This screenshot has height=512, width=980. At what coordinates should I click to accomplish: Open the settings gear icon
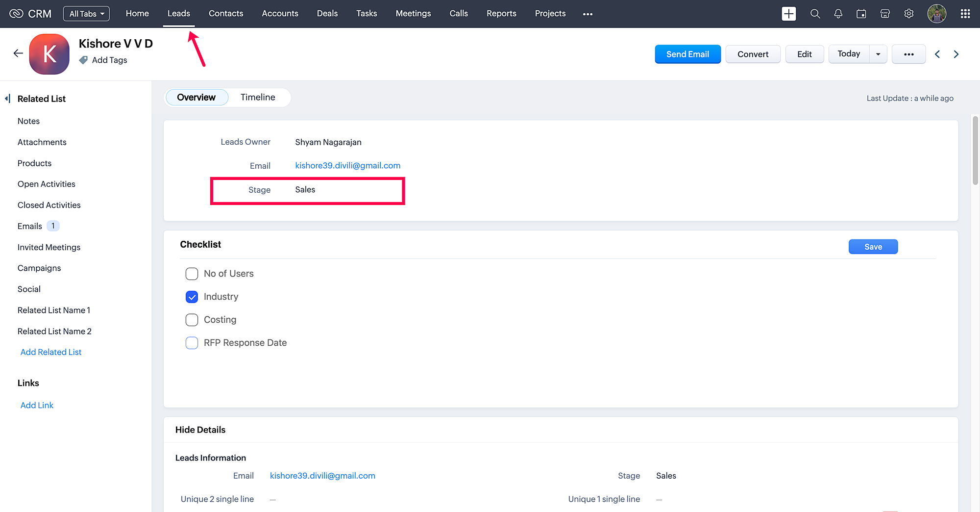click(909, 14)
